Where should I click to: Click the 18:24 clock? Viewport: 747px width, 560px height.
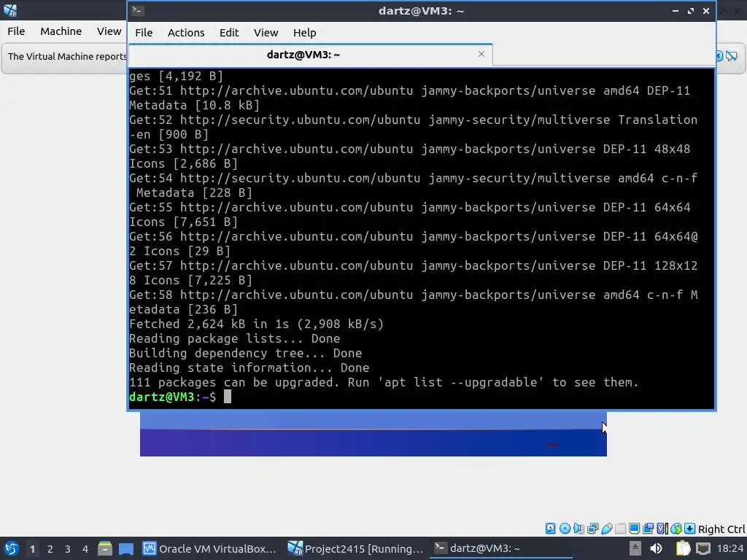click(x=729, y=548)
